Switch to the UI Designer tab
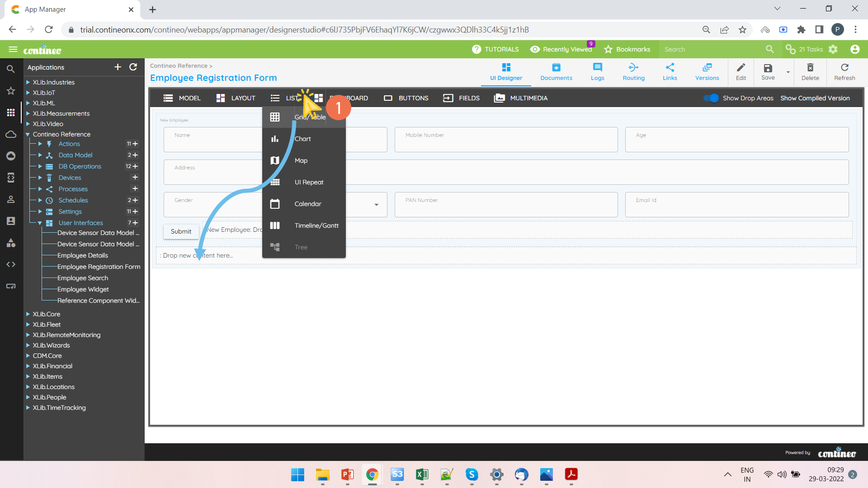868x488 pixels. point(506,71)
